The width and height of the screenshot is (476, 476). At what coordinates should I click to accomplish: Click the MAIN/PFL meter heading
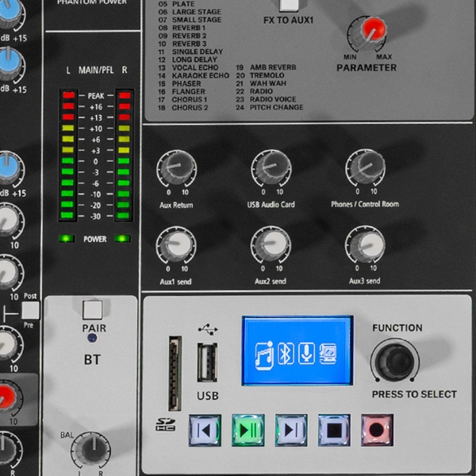96,70
